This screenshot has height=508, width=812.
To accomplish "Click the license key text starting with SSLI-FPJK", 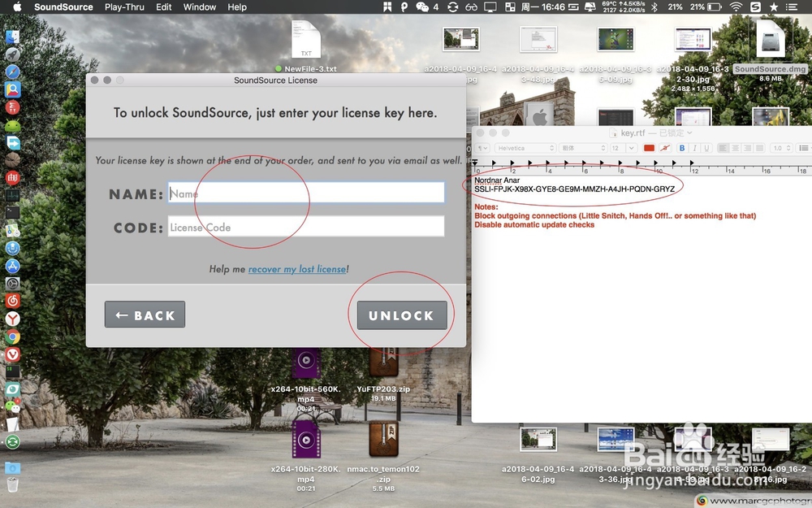I will point(574,189).
